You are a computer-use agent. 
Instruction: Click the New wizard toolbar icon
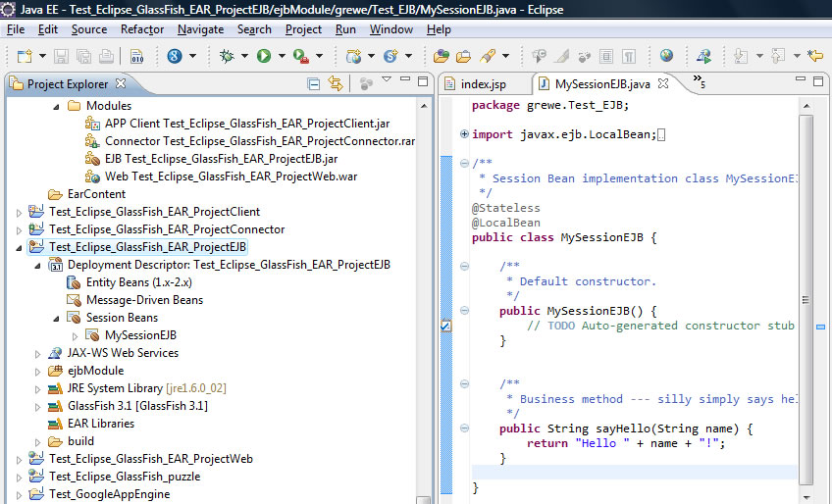24,56
